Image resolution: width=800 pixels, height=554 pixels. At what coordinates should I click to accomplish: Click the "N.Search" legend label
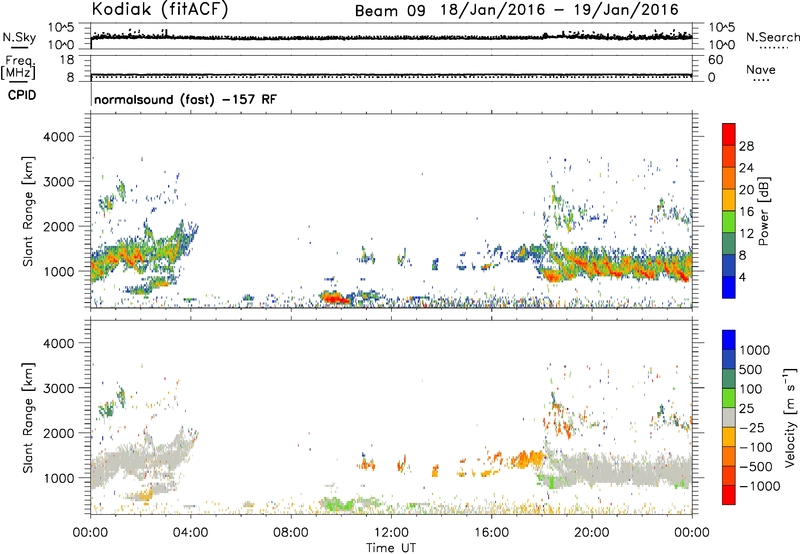(x=772, y=37)
